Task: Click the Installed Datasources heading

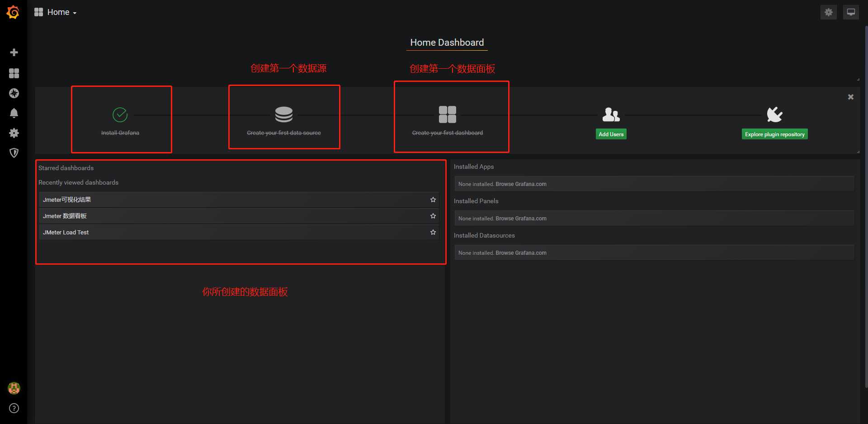Action: coord(484,235)
